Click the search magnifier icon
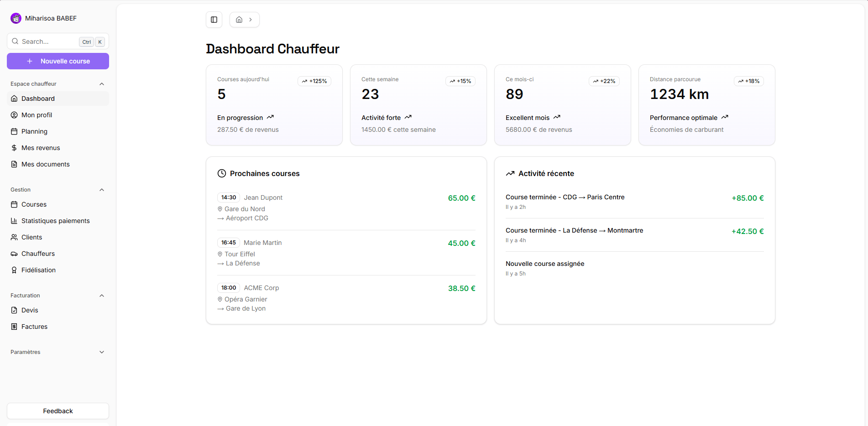Screen dimensions: 868x426 [15, 41]
